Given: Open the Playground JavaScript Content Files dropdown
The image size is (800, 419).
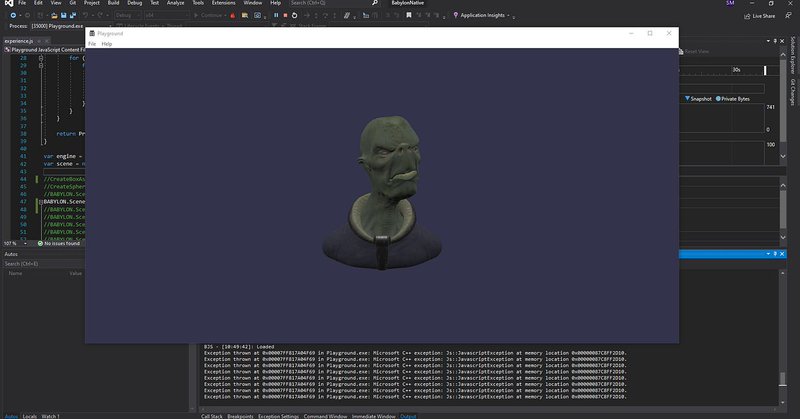Looking at the screenshot, I should (45, 50).
